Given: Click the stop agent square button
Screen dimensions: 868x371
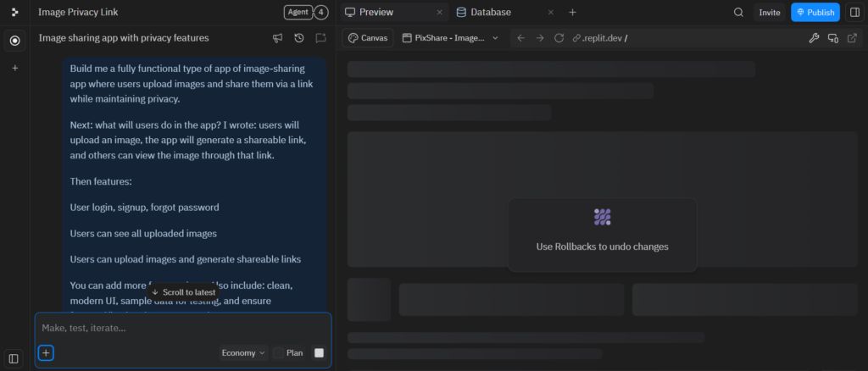Looking at the screenshot, I should [x=319, y=353].
